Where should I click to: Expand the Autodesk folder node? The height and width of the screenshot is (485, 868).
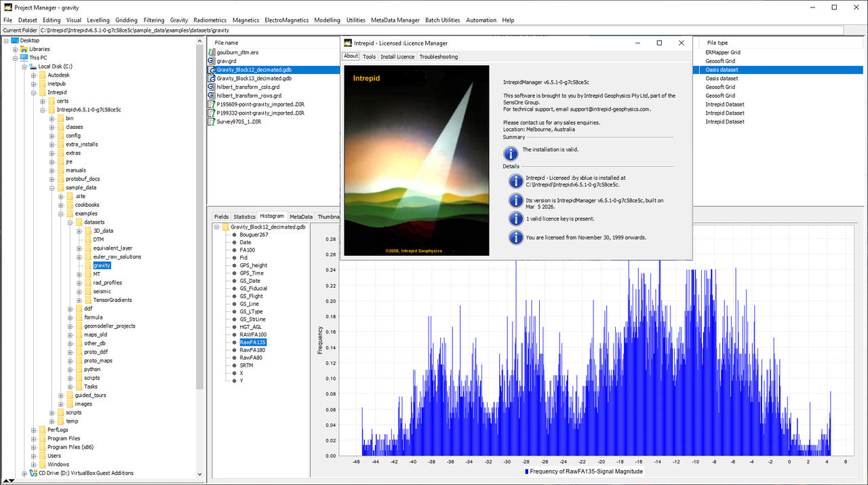point(33,75)
